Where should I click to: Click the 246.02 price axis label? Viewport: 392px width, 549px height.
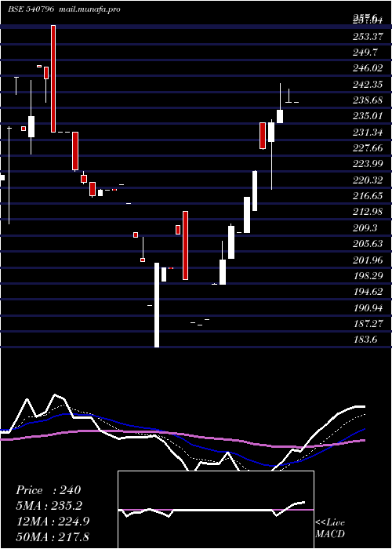pyautogui.click(x=368, y=68)
